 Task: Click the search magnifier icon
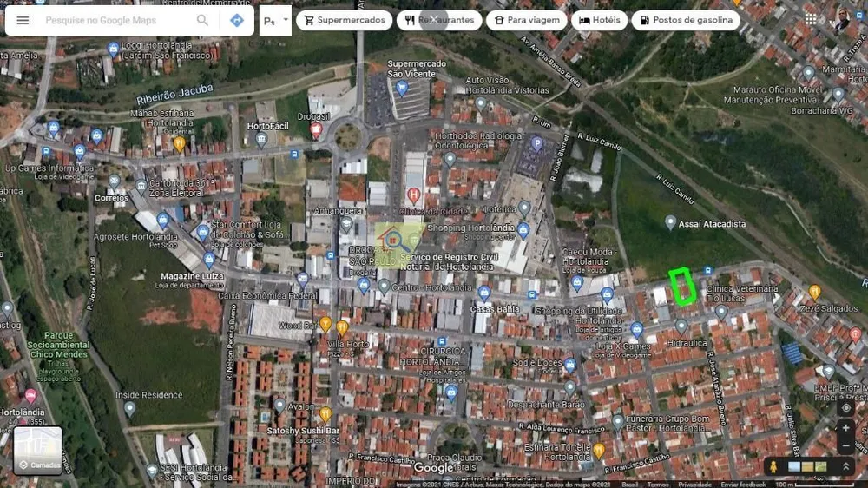pyautogui.click(x=202, y=21)
